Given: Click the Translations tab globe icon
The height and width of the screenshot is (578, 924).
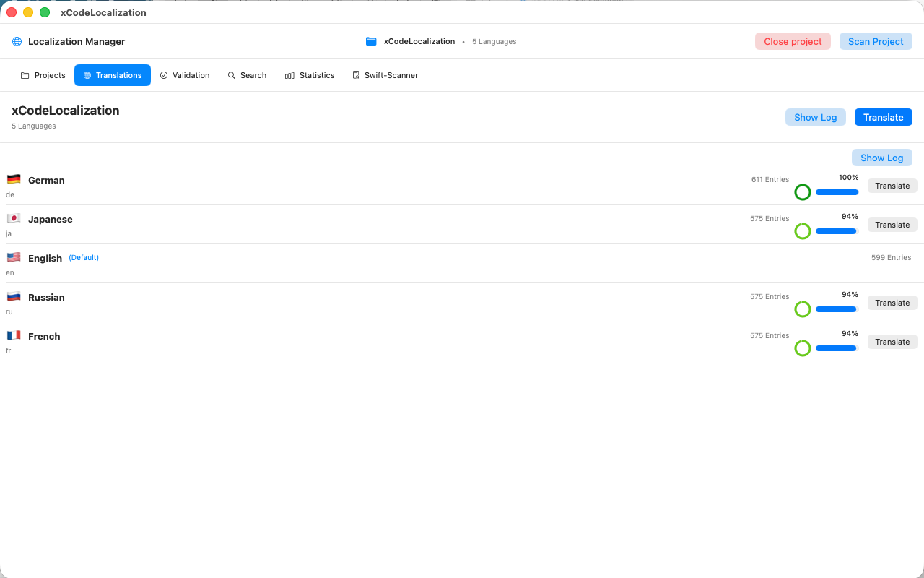Looking at the screenshot, I should pyautogui.click(x=87, y=74).
